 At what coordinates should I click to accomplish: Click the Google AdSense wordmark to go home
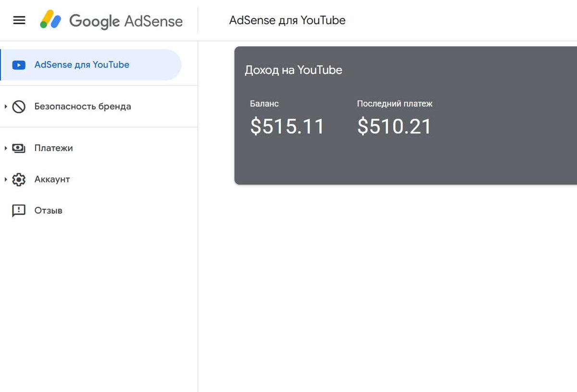click(126, 21)
